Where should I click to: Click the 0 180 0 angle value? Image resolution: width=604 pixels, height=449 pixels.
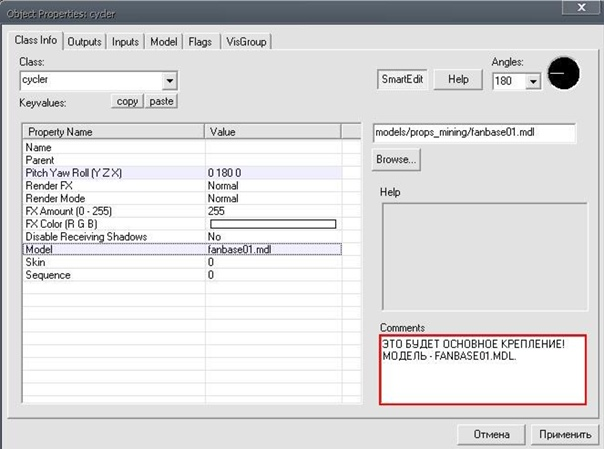(225, 173)
